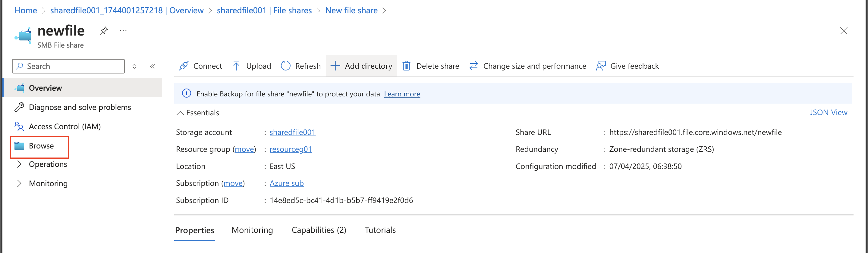Switch to the Properties tab
The width and height of the screenshot is (868, 253).
coord(195,230)
